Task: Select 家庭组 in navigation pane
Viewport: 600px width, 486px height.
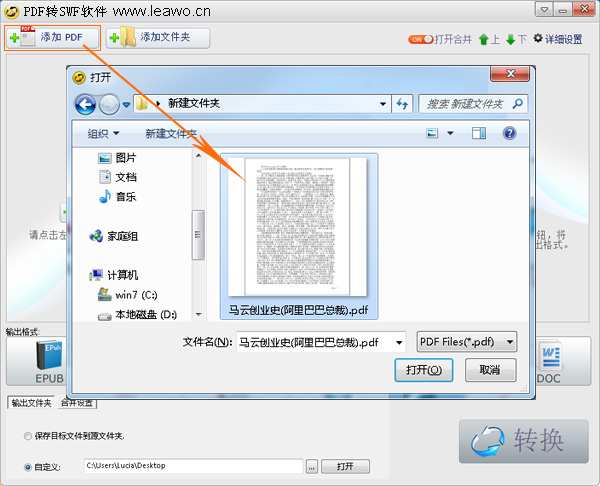Action: (113, 236)
